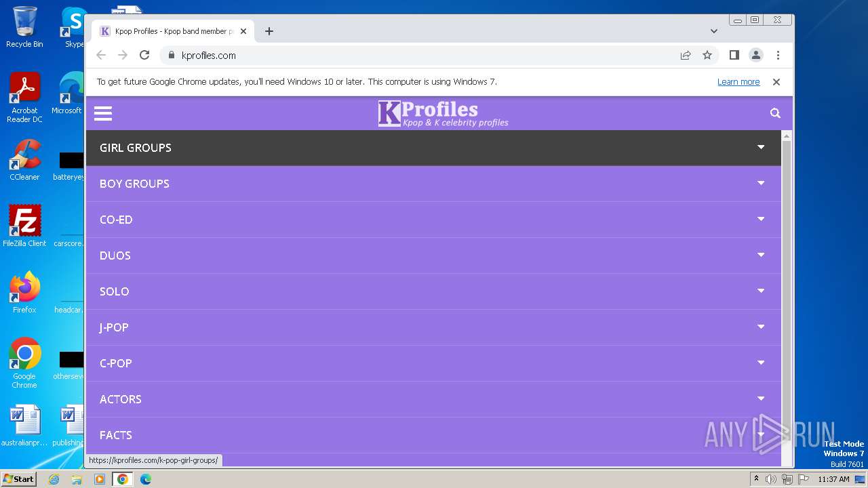This screenshot has height=488, width=868.
Task: Open the Action Center flag icon
Action: tap(804, 479)
